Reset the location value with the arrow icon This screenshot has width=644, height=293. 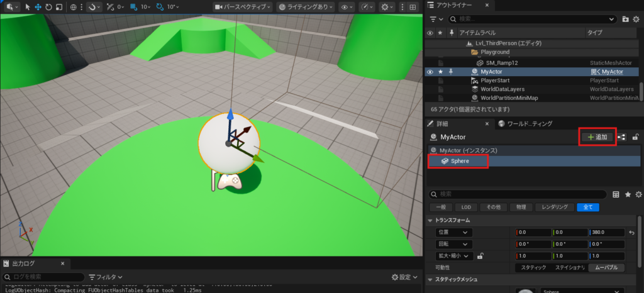tap(631, 233)
